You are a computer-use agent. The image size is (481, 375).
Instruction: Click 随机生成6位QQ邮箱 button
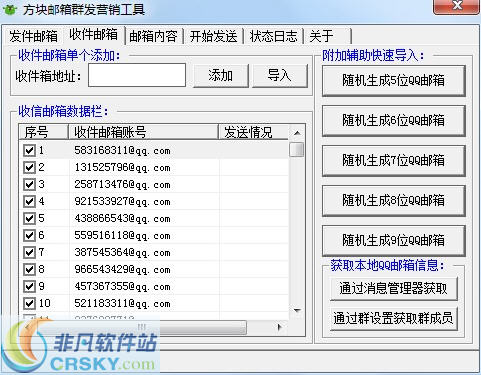[x=393, y=121]
